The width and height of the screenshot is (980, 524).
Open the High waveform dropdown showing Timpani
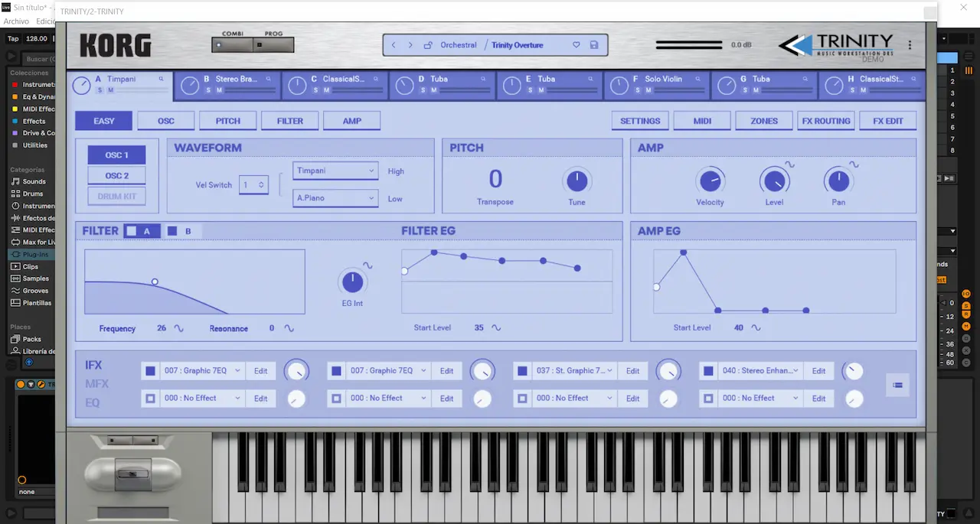(335, 171)
